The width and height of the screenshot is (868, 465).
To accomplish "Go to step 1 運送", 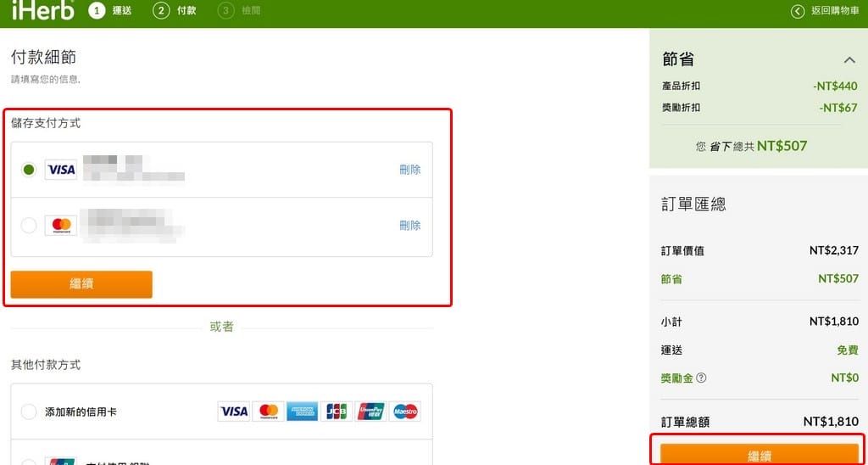I will click(110, 10).
